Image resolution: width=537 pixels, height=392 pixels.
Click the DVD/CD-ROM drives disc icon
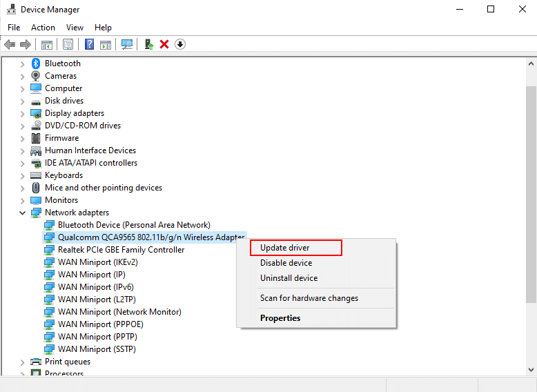[36, 126]
